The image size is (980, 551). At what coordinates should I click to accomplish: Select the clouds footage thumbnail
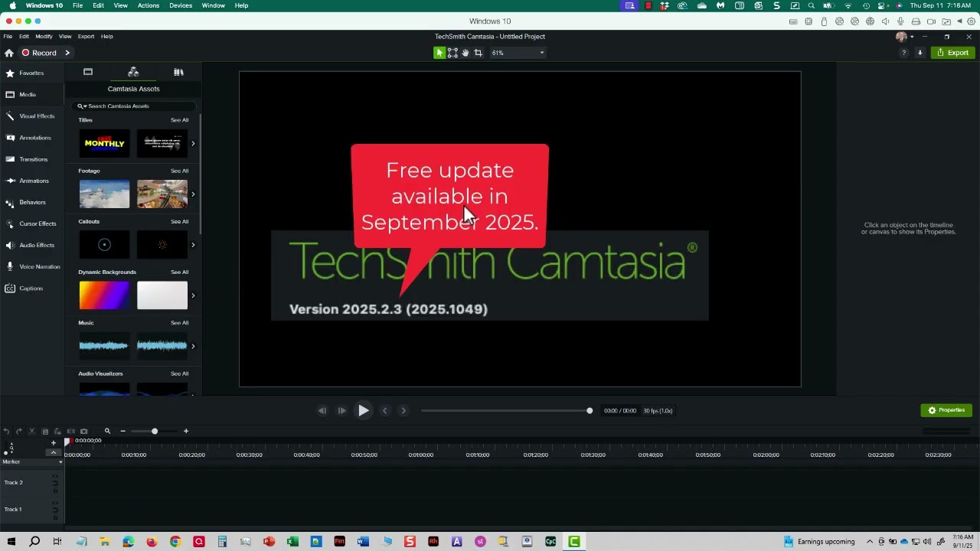[x=104, y=194]
